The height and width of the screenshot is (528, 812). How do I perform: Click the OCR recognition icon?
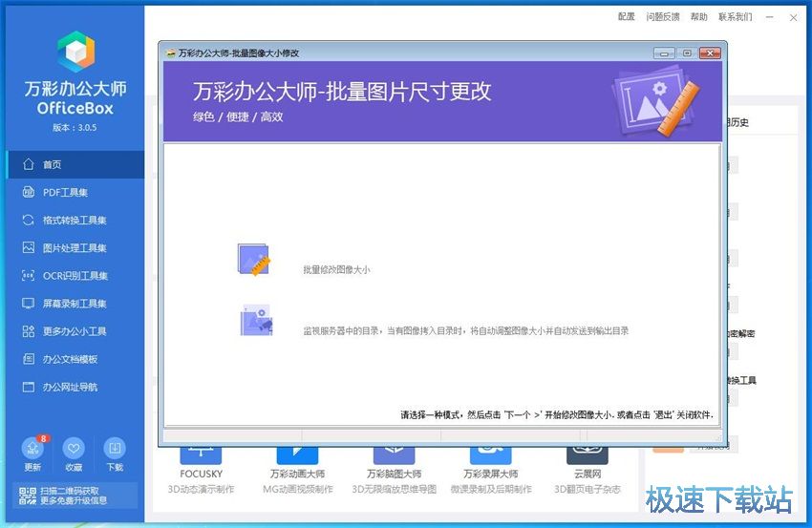tap(29, 275)
